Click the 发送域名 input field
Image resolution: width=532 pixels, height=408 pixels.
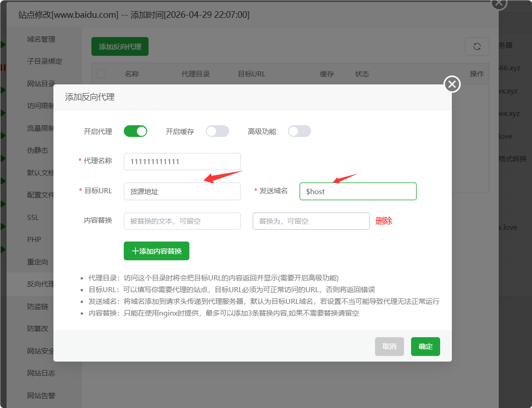point(358,191)
